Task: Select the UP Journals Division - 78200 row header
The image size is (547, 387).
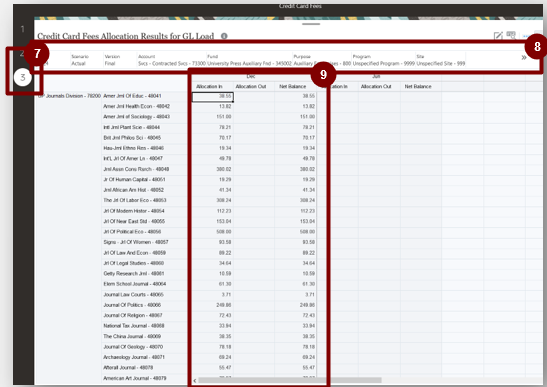Action: pos(69,96)
